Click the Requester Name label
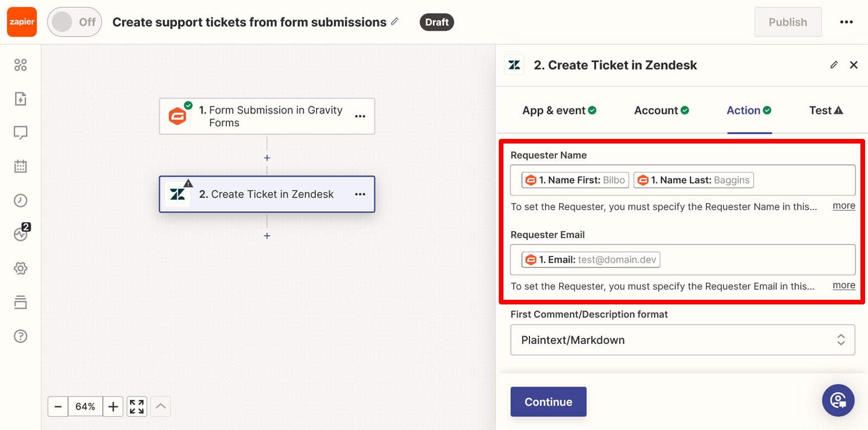This screenshot has width=868, height=430. click(549, 155)
